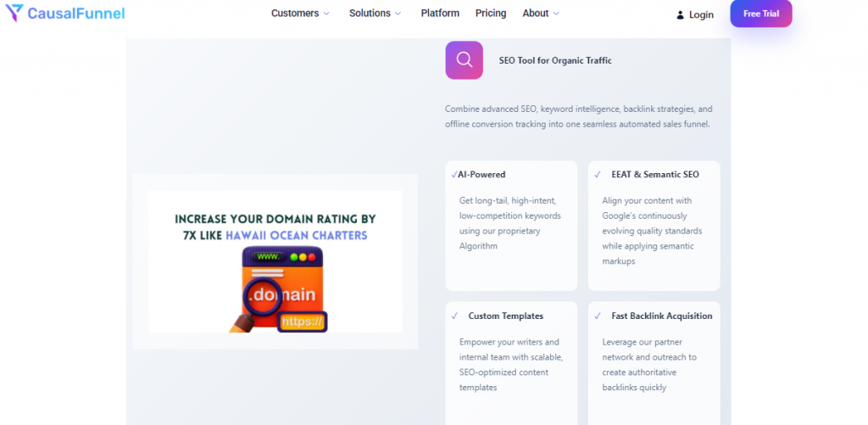
Task: Start the Free Trial
Action: (x=761, y=14)
